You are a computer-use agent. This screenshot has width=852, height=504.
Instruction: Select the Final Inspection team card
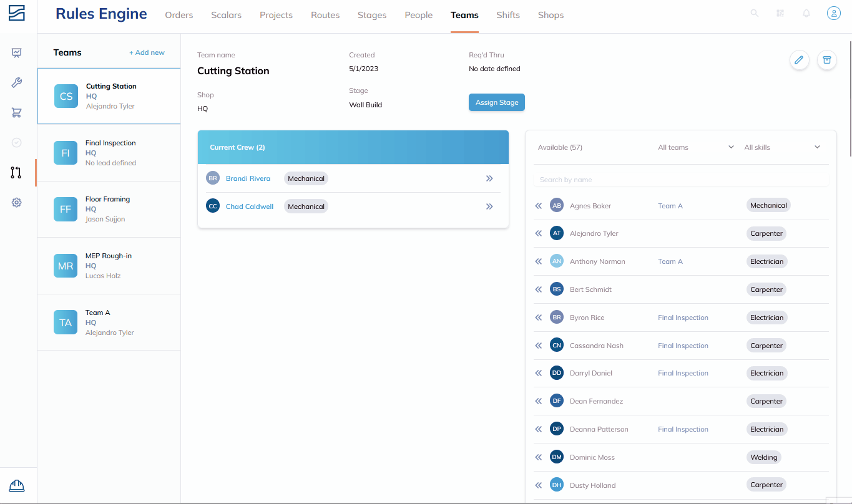click(109, 153)
